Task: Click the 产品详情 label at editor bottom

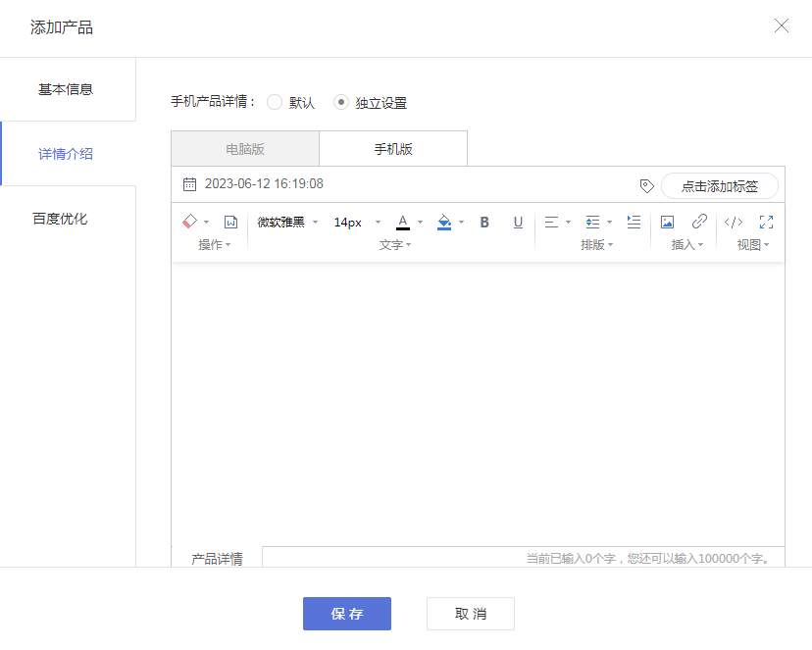Action: click(x=217, y=559)
